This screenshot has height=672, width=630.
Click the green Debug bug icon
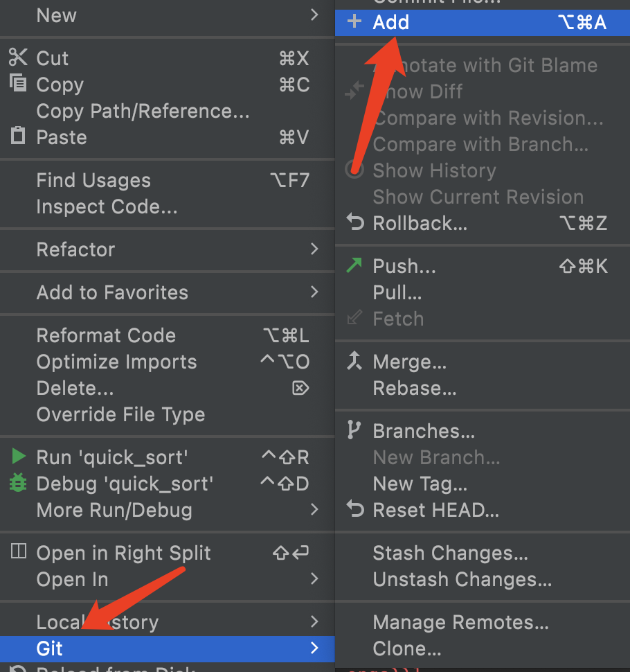tap(18, 483)
